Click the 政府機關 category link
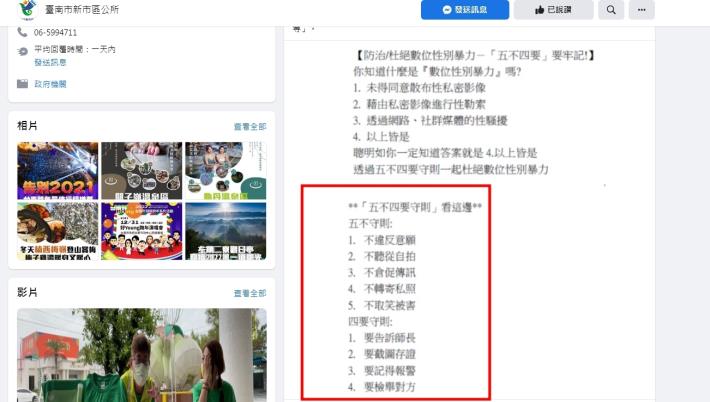710x402 pixels. [50, 84]
